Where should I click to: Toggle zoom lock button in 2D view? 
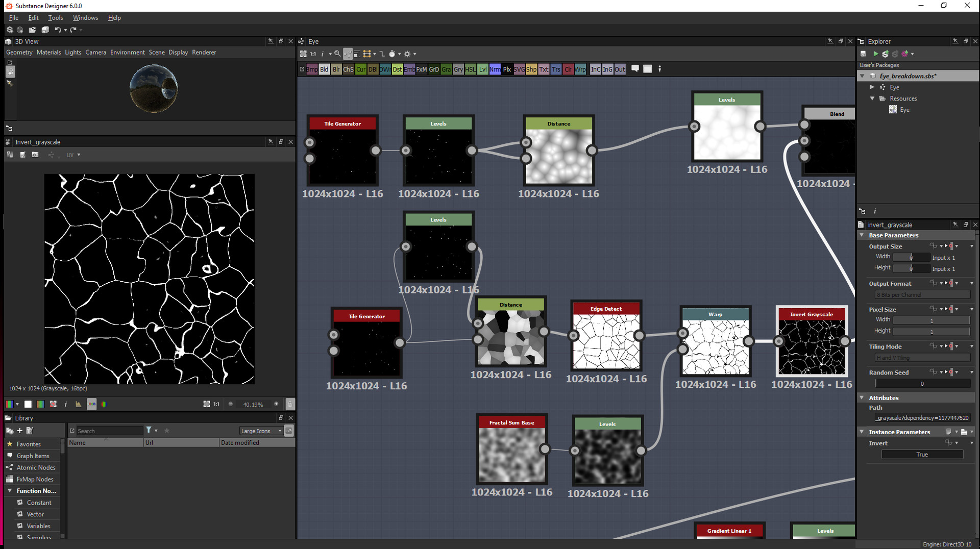click(x=290, y=404)
